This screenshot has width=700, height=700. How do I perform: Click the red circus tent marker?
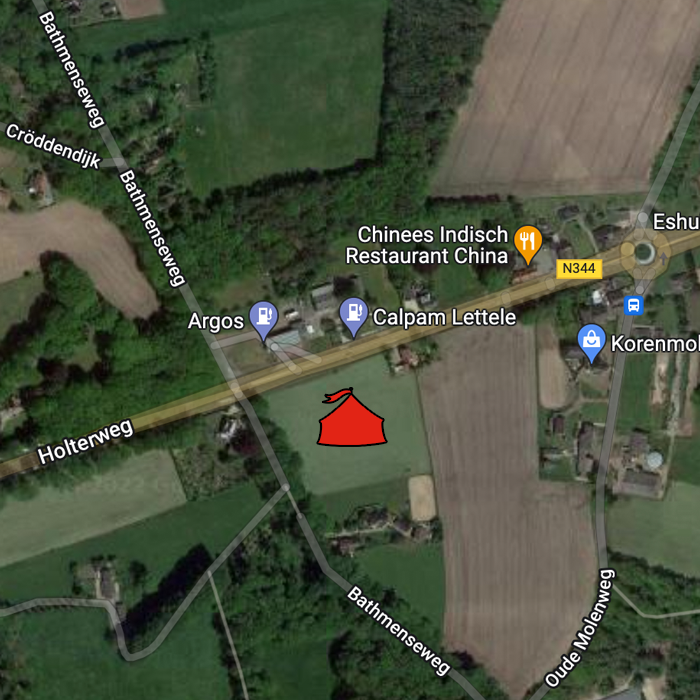click(x=351, y=417)
